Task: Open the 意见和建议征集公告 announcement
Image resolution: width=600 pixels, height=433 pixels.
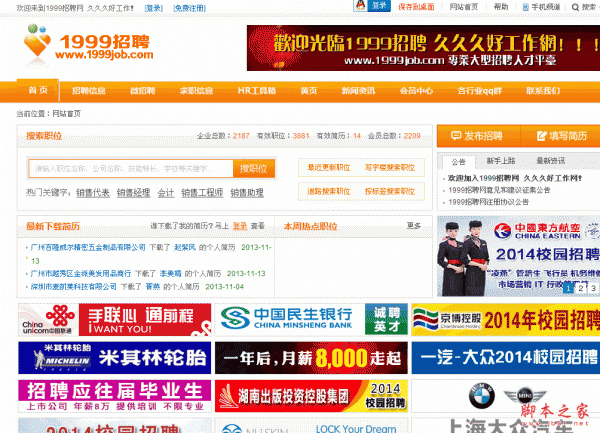Action: tap(499, 190)
